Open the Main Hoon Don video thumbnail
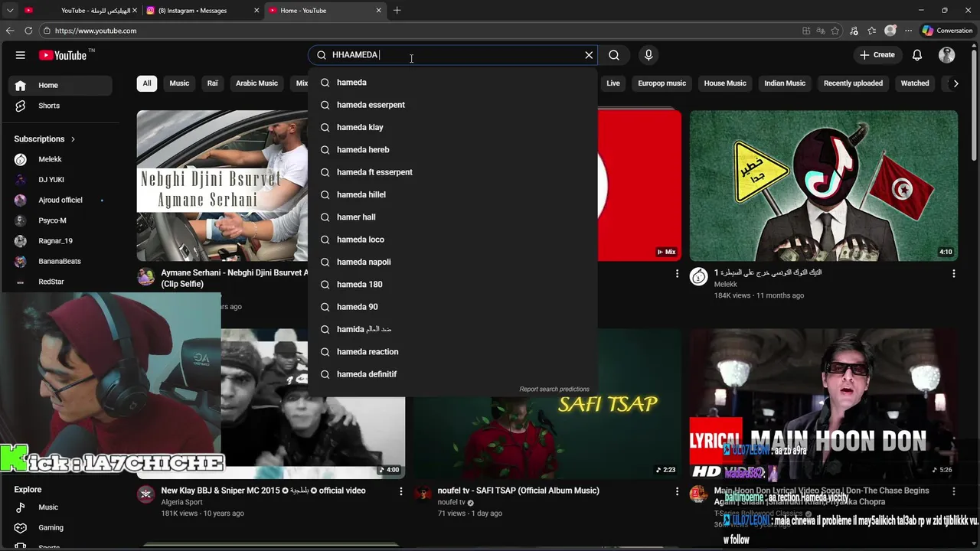Image resolution: width=980 pixels, height=551 pixels. [x=824, y=404]
